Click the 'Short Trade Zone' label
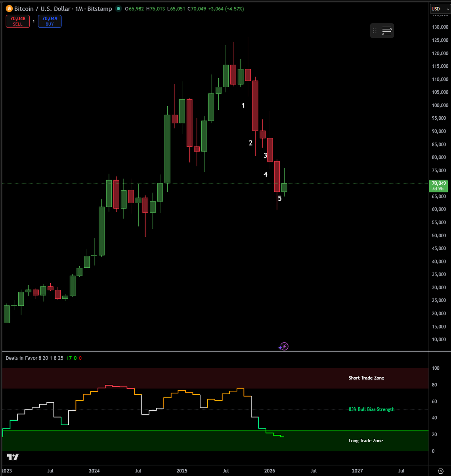Viewport: 451px width, 476px height. [366, 378]
